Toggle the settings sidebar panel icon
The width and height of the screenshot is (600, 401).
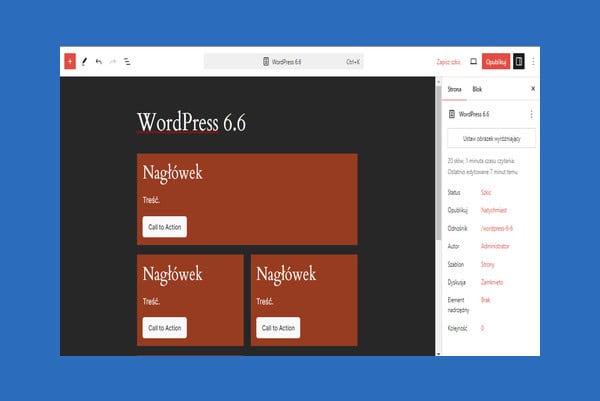(x=518, y=62)
